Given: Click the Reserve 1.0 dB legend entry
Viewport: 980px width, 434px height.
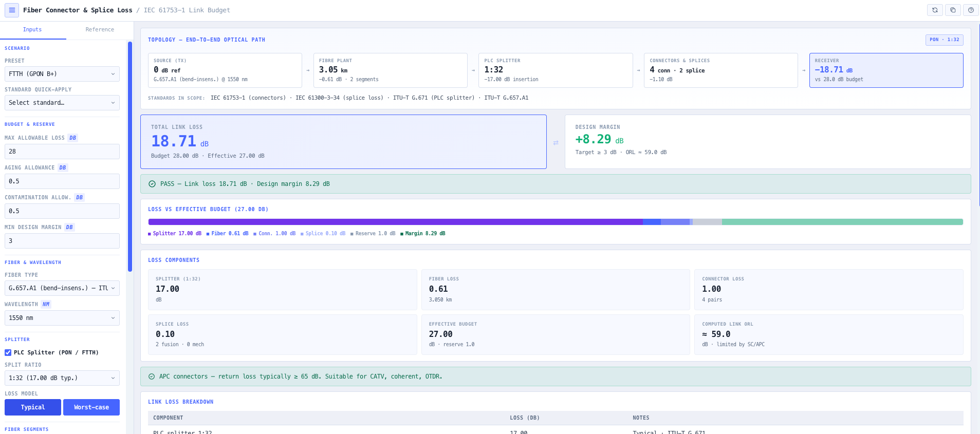Looking at the screenshot, I should (373, 234).
